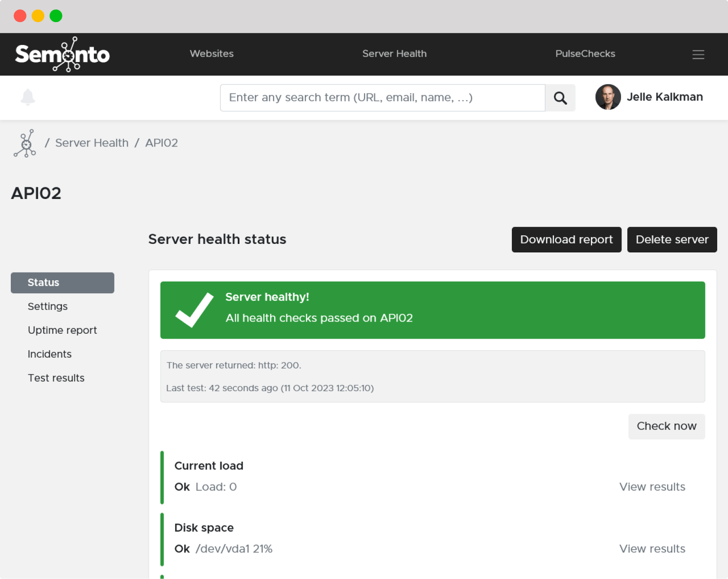Image resolution: width=728 pixels, height=579 pixels.
Task: Open the hamburger menu icon
Action: click(x=698, y=54)
